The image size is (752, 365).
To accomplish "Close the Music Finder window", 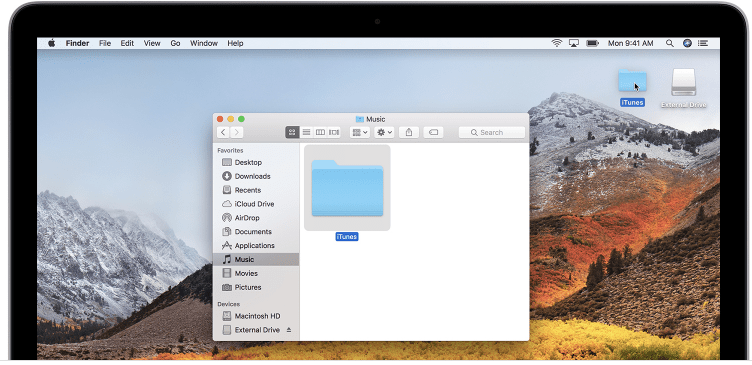I will pos(220,119).
